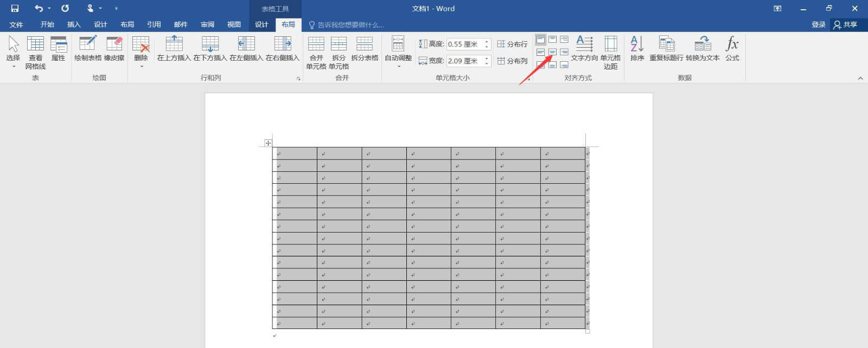
Task: Select Align Top Left cell alignment
Action: (x=540, y=40)
